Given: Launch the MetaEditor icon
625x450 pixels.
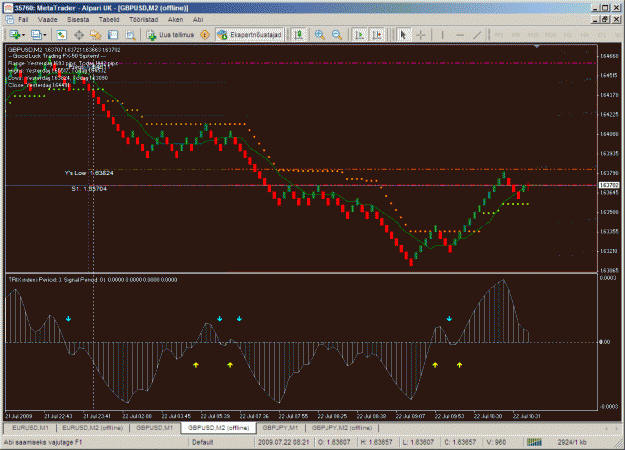Looking at the screenshot, I should 205,35.
